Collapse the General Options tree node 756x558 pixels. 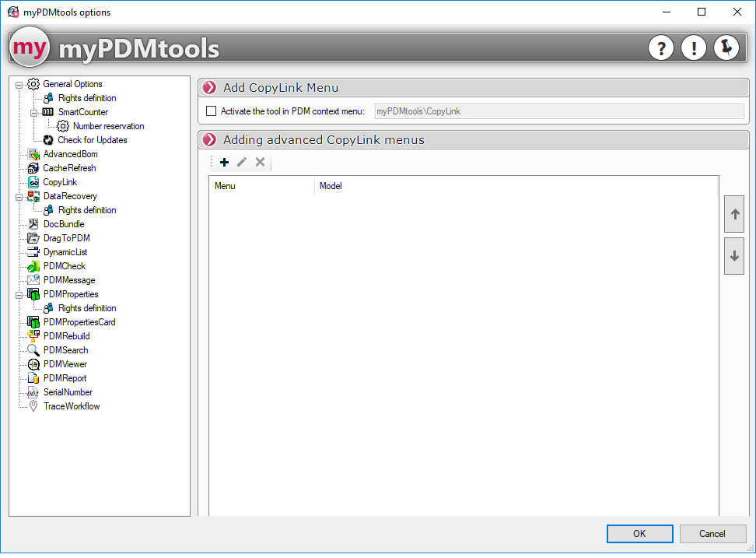point(19,84)
